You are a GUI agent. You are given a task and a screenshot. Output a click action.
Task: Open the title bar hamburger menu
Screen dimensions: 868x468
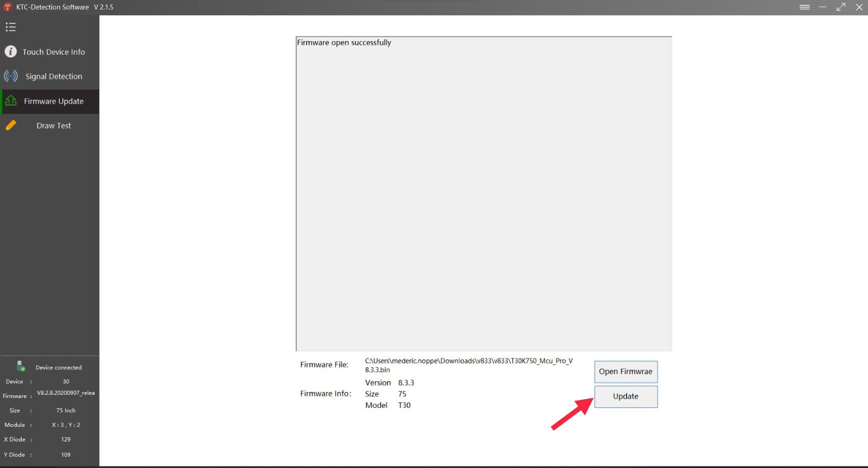coord(805,7)
